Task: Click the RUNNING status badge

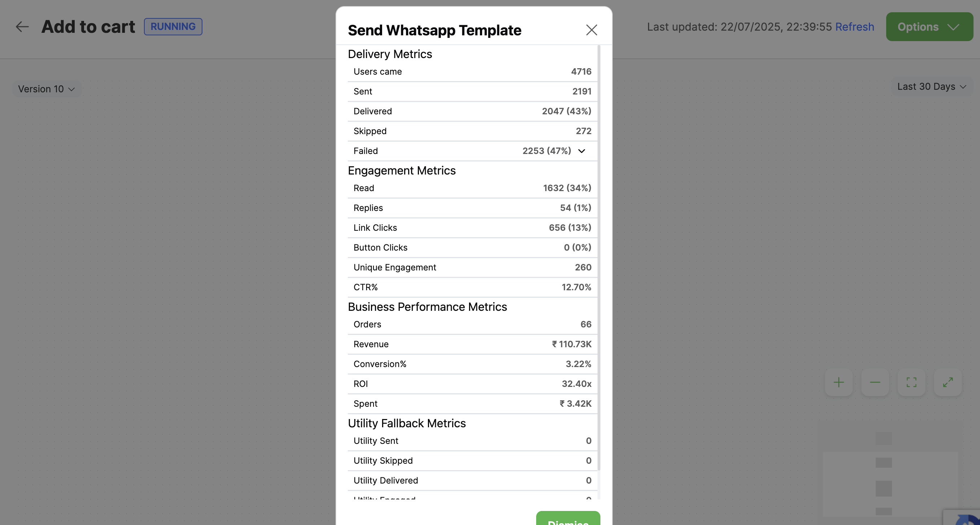Action: 173,27
